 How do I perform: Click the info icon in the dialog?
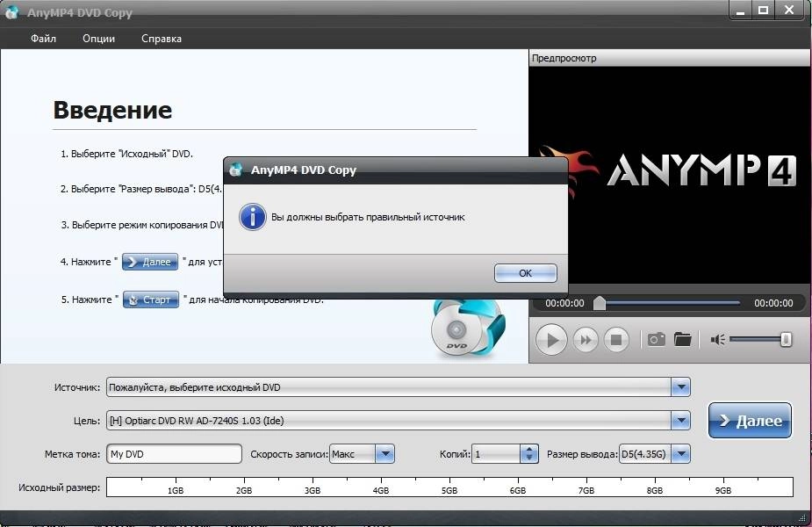(253, 217)
